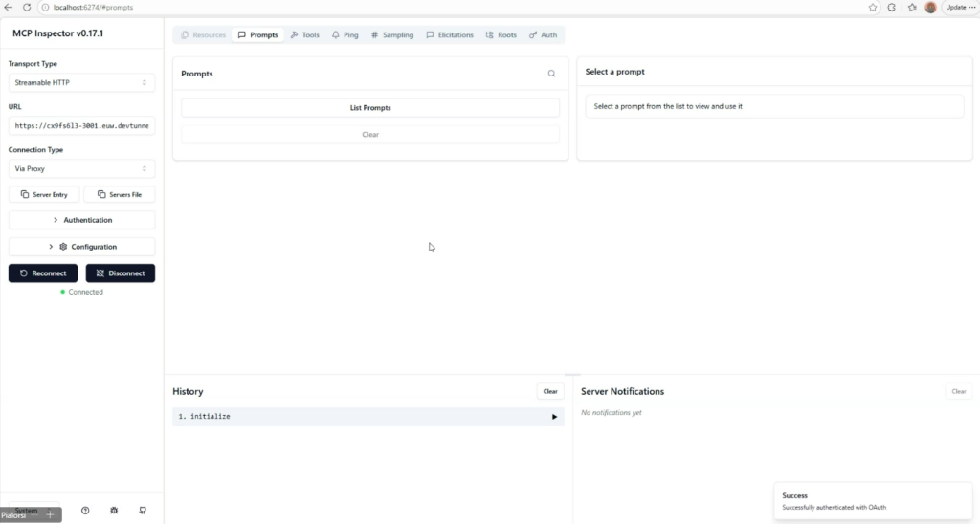Refresh the browser page
Screen dimensions: 980x524
click(x=28, y=7)
